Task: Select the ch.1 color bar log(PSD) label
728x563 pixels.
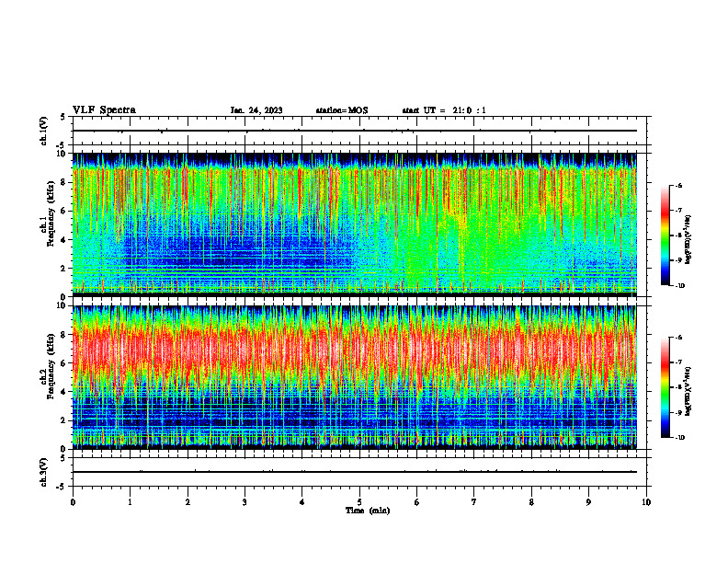Action: coord(688,240)
